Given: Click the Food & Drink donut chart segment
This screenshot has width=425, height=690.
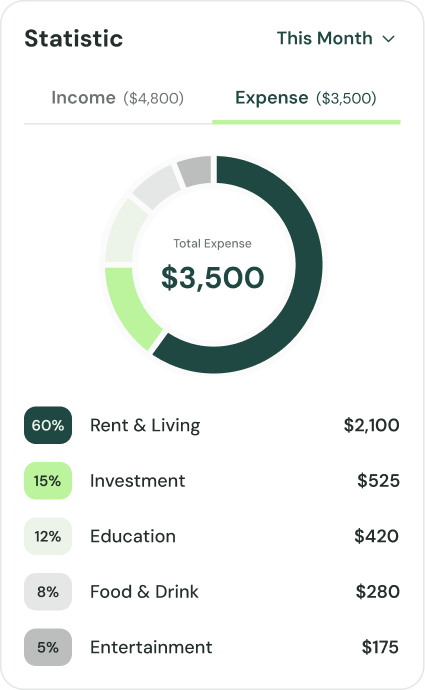Looking at the screenshot, I should pos(156,187).
